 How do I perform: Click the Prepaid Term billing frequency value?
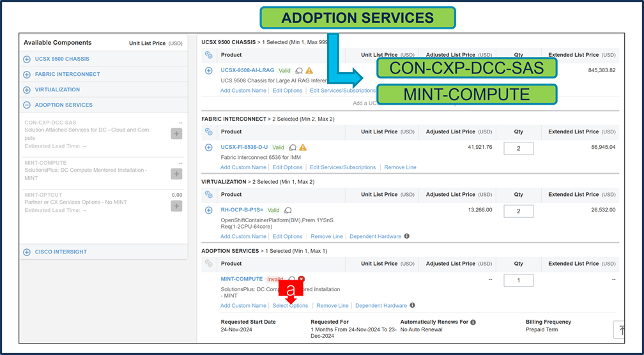tap(542, 329)
